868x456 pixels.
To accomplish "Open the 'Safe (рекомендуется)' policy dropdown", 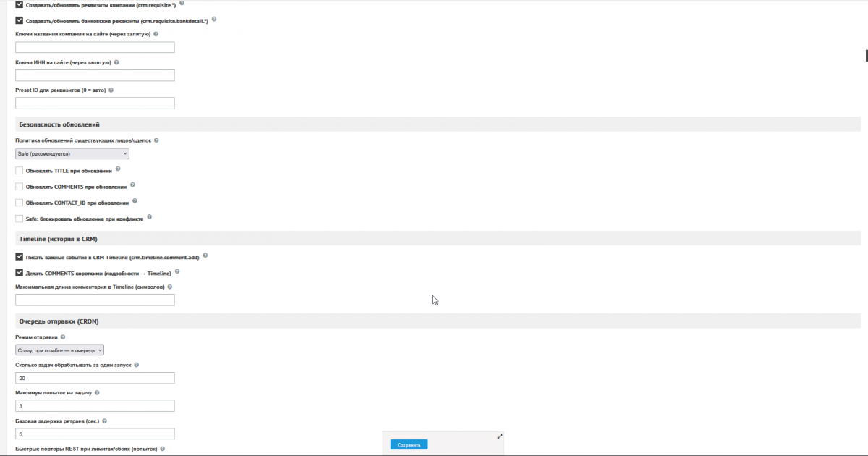I will 72,153.
